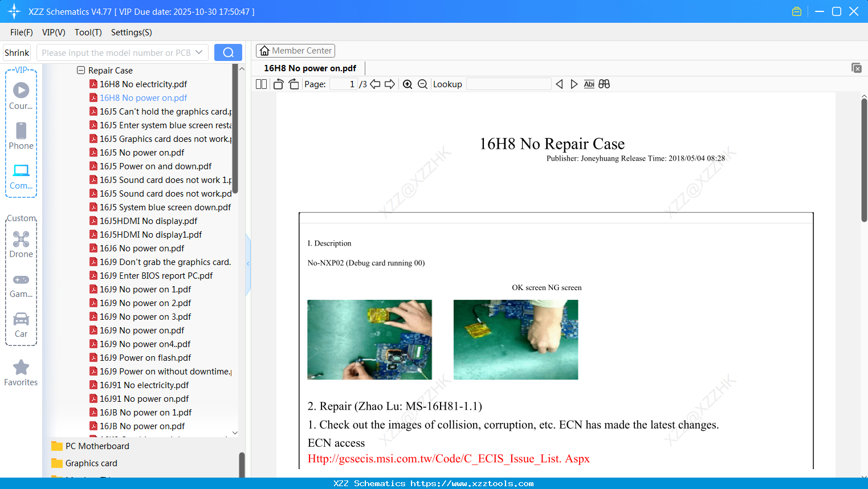Screen dimensions: 868x489
Task: Click the Lookup search text field
Action: (x=509, y=84)
